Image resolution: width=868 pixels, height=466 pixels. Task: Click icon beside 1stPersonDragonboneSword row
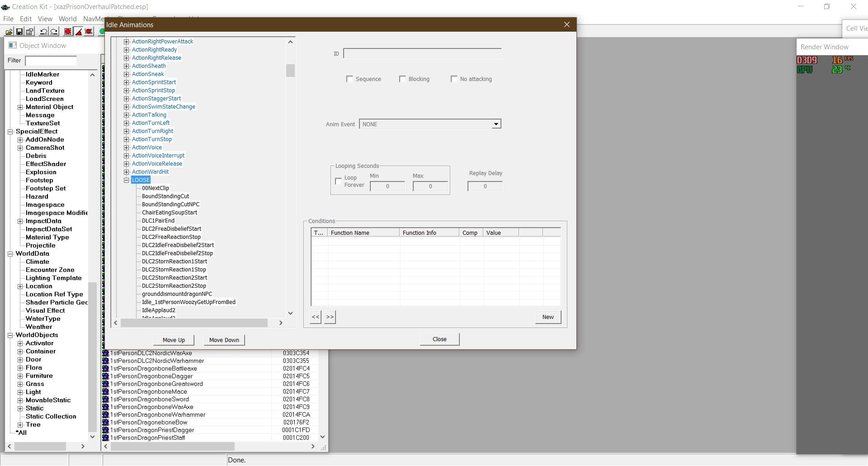106,399
